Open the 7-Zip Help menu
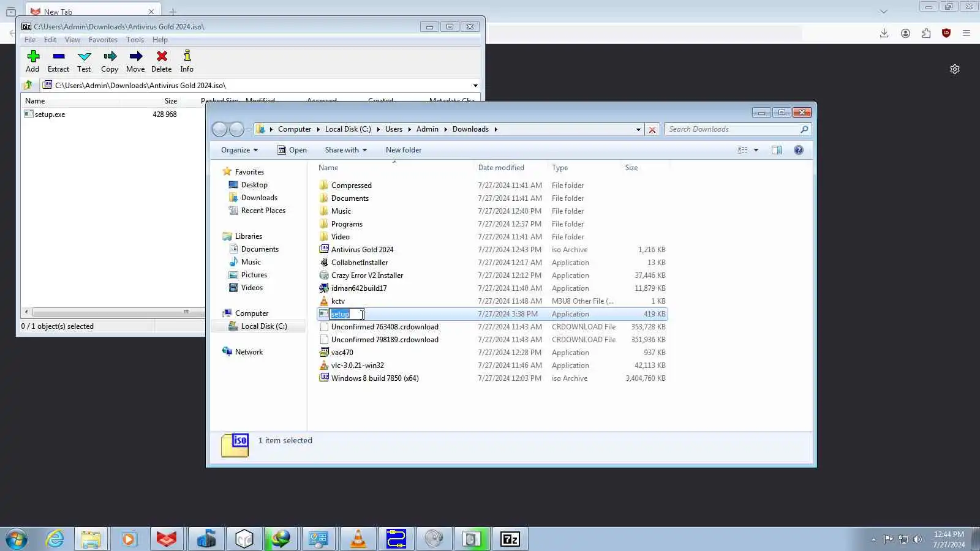The image size is (980, 551). click(x=160, y=40)
